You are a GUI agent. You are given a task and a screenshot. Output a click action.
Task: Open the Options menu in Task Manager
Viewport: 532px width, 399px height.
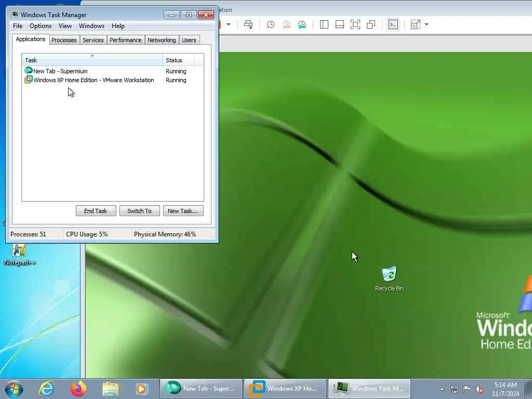(41, 26)
